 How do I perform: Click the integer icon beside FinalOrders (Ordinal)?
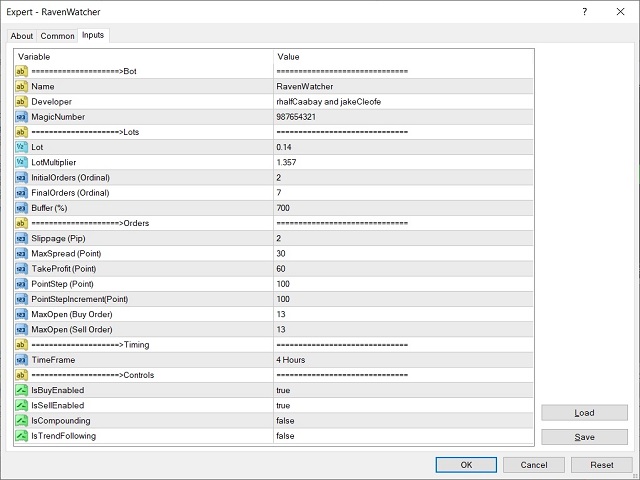21,193
